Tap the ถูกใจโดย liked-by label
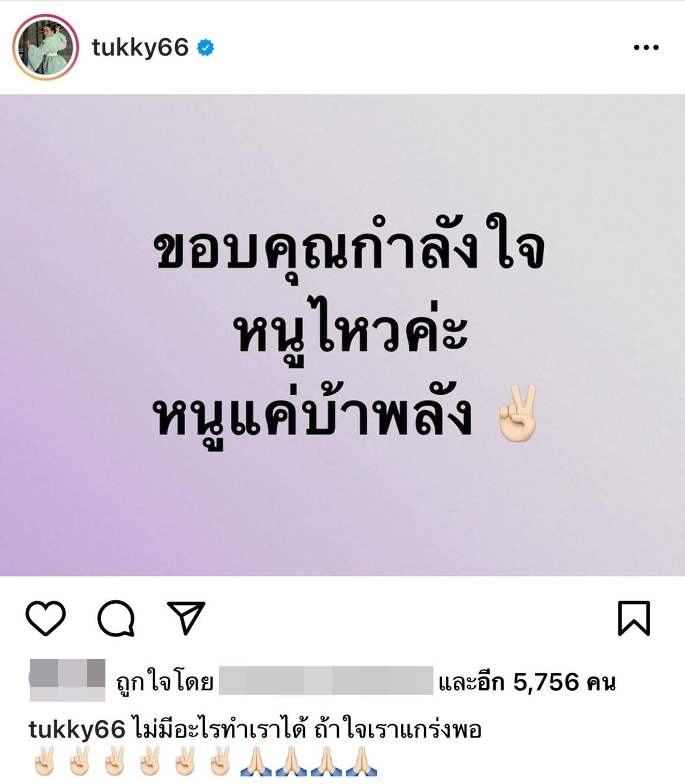 point(165,682)
